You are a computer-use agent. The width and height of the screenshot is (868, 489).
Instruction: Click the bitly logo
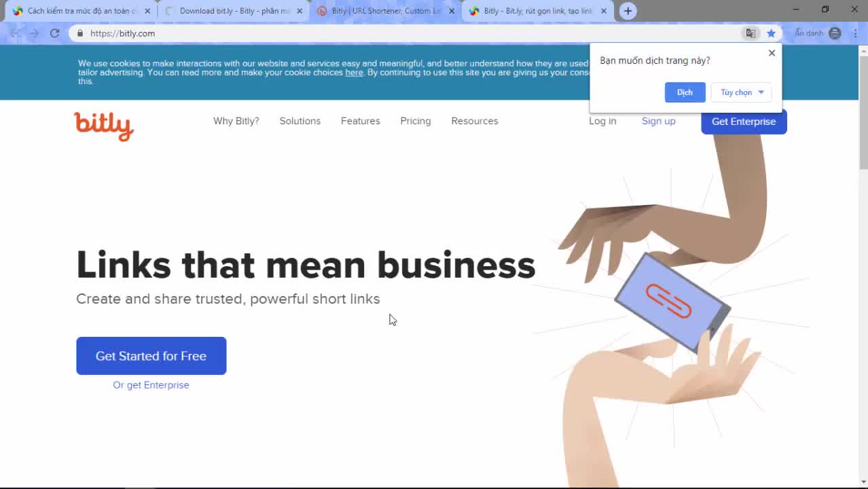(x=104, y=126)
